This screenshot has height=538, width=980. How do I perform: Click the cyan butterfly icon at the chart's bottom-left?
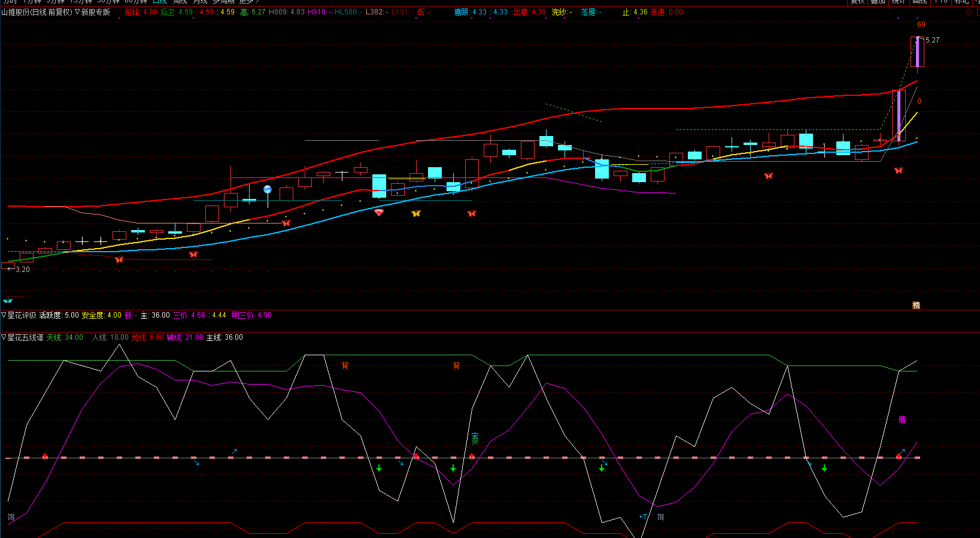pos(8,300)
